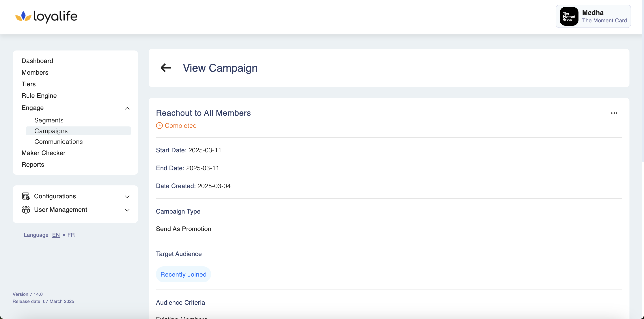Click the Configurations settings icon
Viewport: 644px width, 319px height.
pos(25,196)
